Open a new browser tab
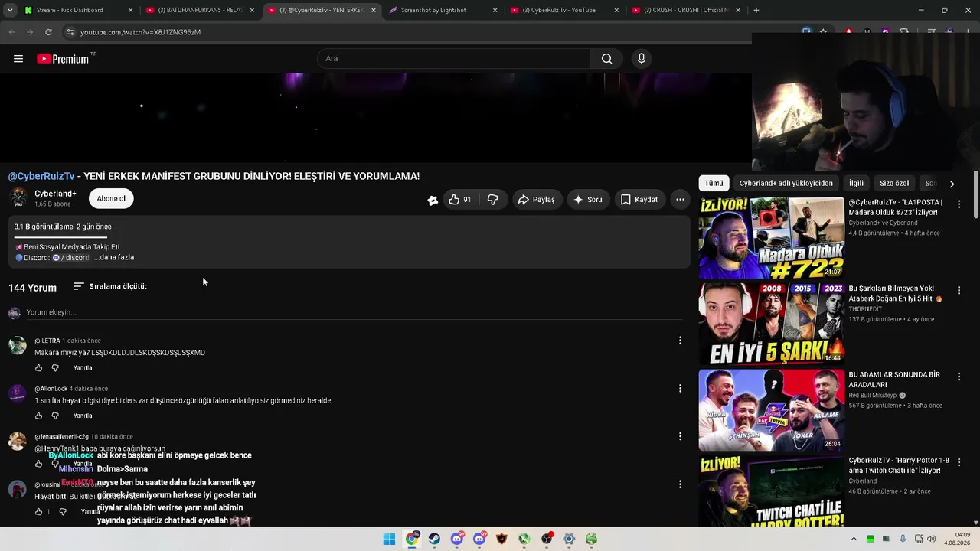The image size is (980, 551). coord(756,10)
